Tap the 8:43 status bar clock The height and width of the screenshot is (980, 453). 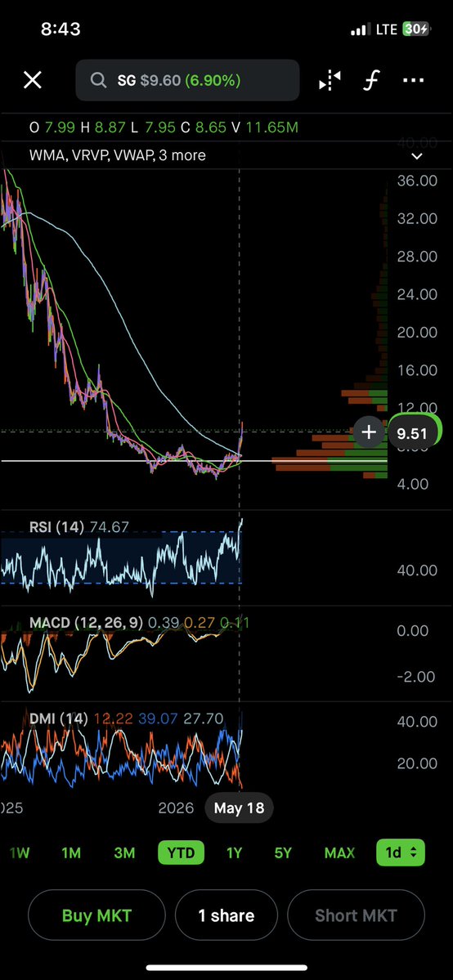(x=61, y=29)
